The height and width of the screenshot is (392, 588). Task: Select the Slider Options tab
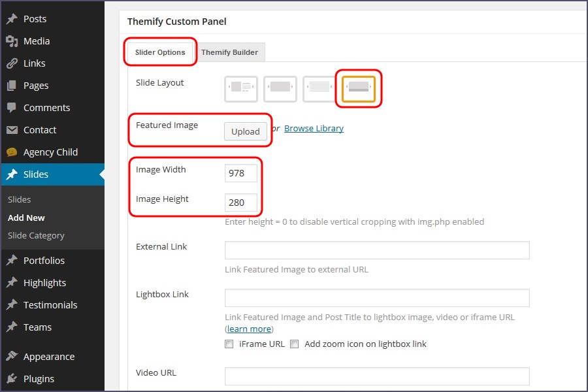[160, 52]
